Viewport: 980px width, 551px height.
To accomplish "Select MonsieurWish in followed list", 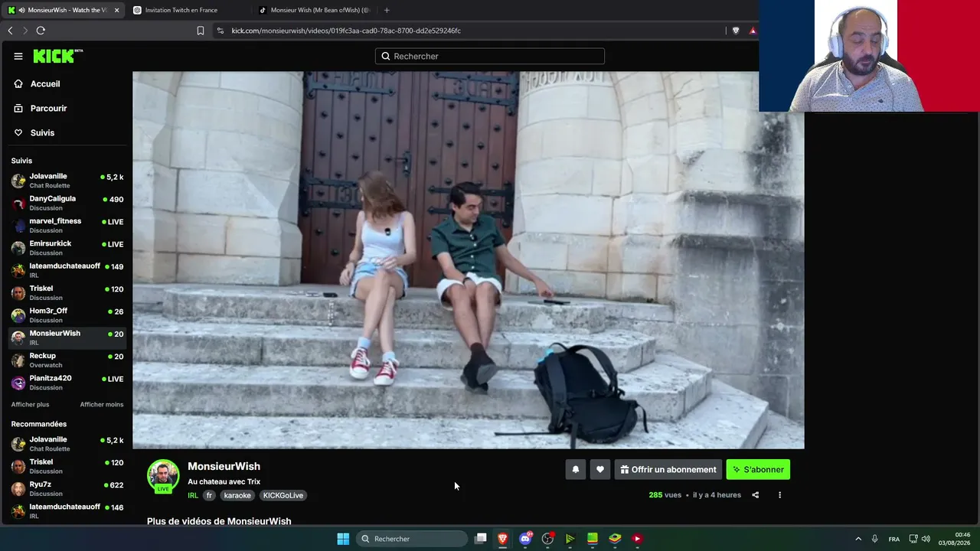I will tap(67, 337).
